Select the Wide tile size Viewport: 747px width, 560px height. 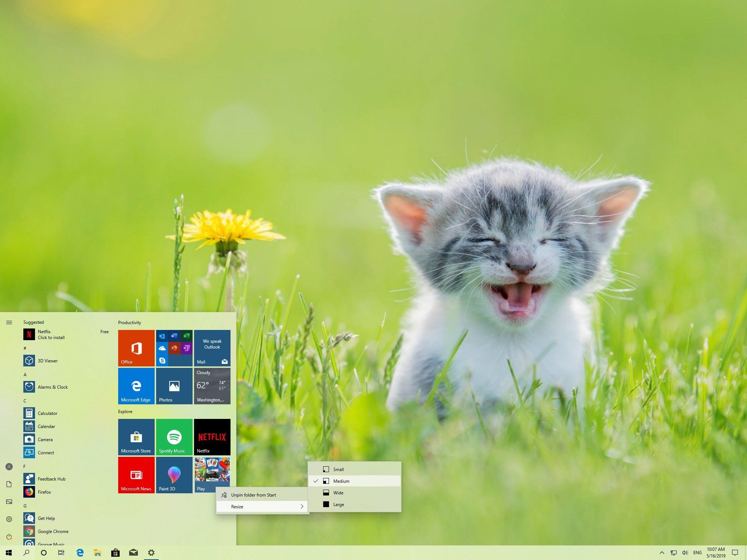(338, 493)
